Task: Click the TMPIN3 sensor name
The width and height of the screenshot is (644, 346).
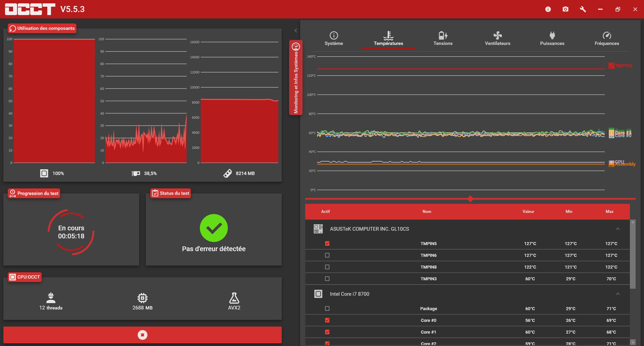Action: [429, 279]
